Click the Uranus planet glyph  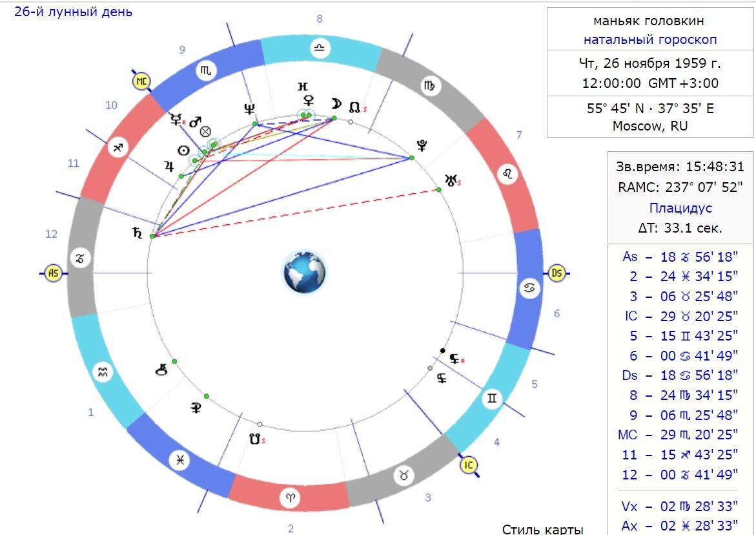pos(451,181)
